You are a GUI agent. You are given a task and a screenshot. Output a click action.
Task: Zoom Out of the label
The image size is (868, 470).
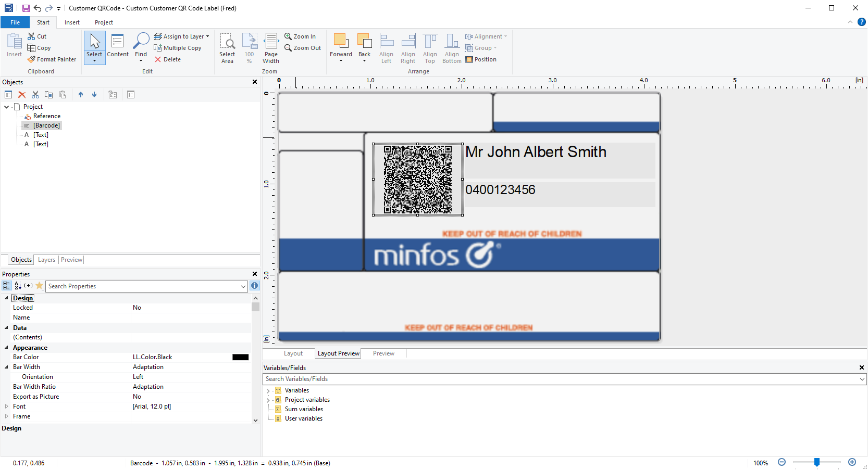(x=303, y=48)
